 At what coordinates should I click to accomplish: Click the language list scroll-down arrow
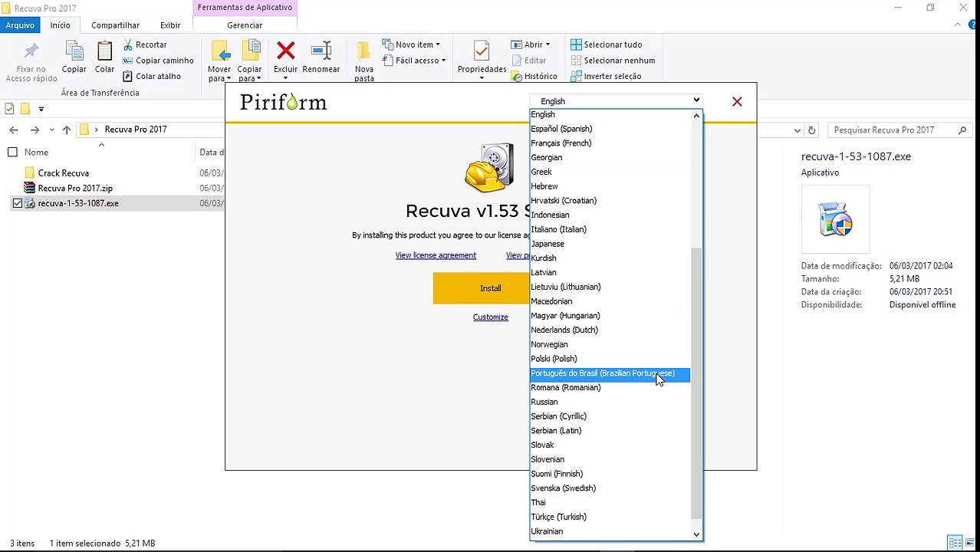tap(696, 534)
